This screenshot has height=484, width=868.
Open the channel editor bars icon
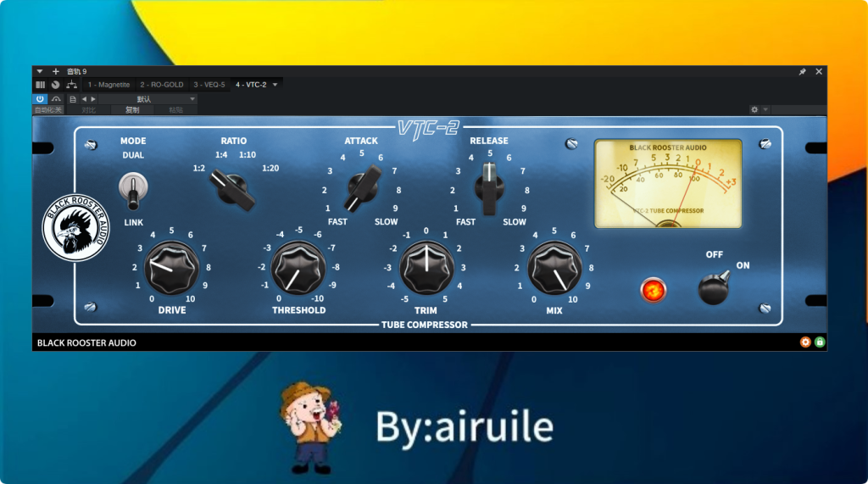click(41, 85)
